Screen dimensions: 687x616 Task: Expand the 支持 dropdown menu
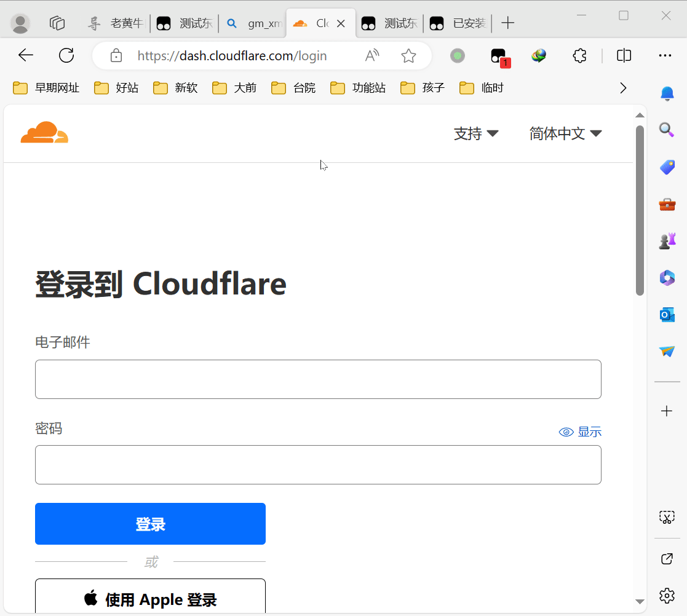(475, 133)
